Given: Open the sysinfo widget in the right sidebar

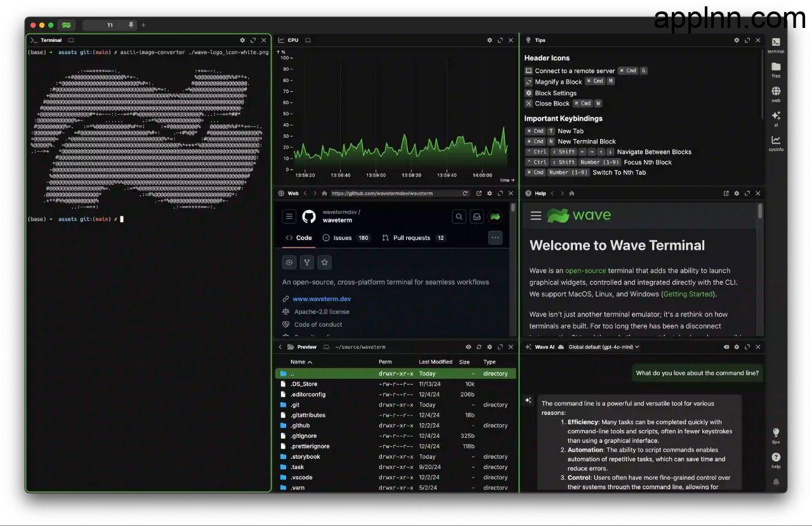Looking at the screenshot, I should pos(776,143).
